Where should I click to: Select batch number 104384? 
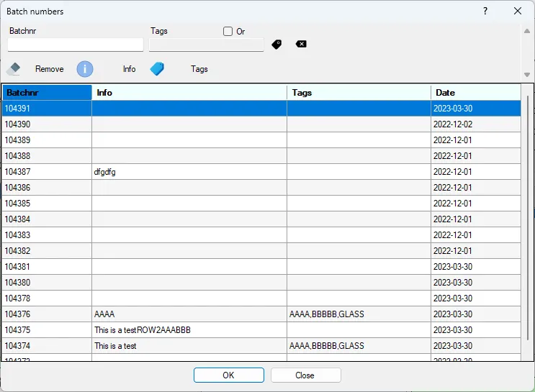click(x=47, y=219)
